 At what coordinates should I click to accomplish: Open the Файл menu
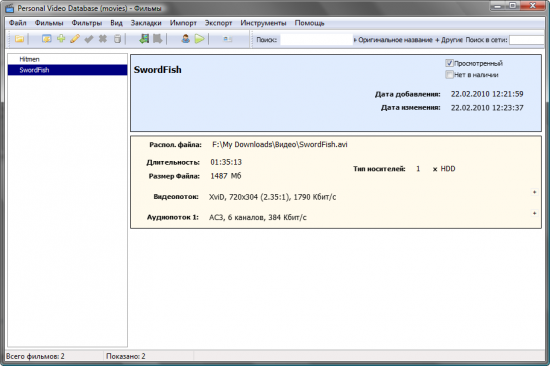pyautogui.click(x=18, y=23)
